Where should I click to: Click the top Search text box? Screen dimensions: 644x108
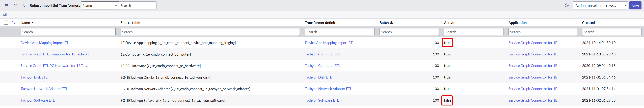click(137, 6)
